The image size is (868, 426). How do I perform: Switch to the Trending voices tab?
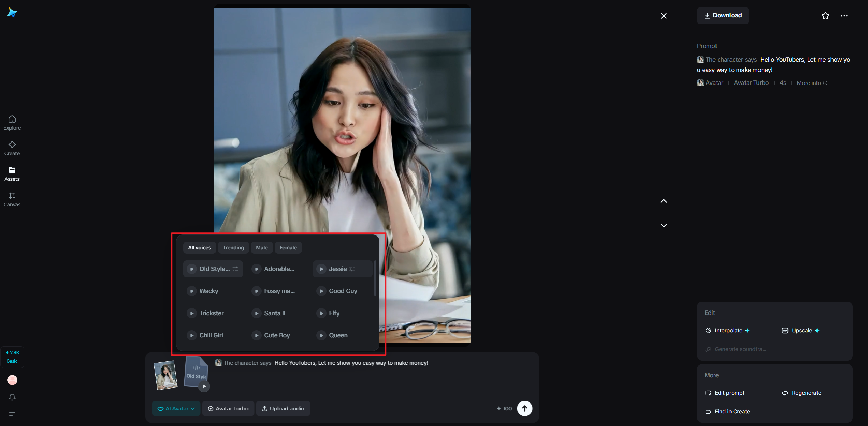pyautogui.click(x=233, y=248)
